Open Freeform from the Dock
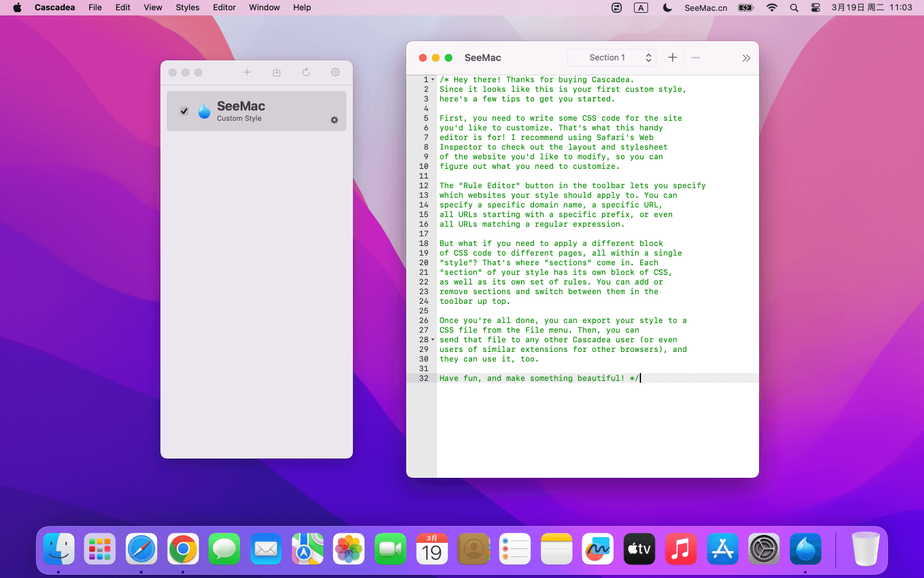This screenshot has height=578, width=924. [598, 549]
